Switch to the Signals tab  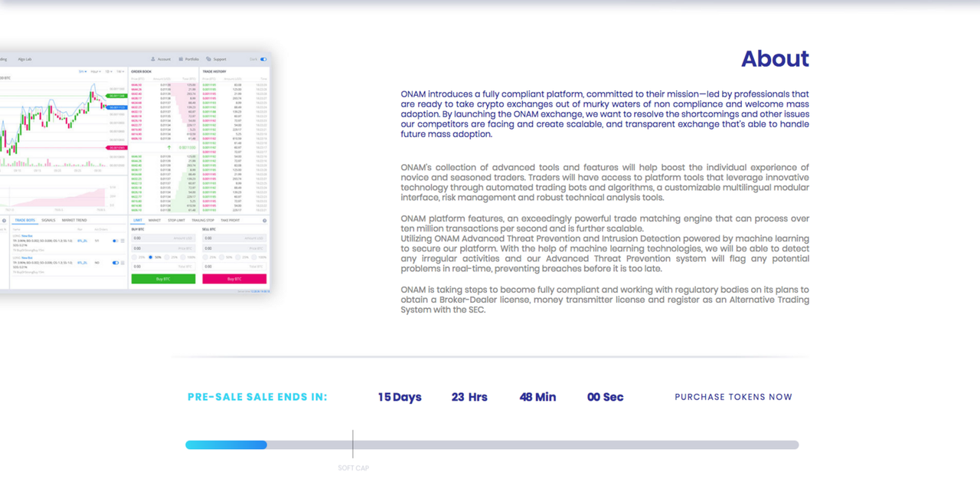tap(48, 220)
